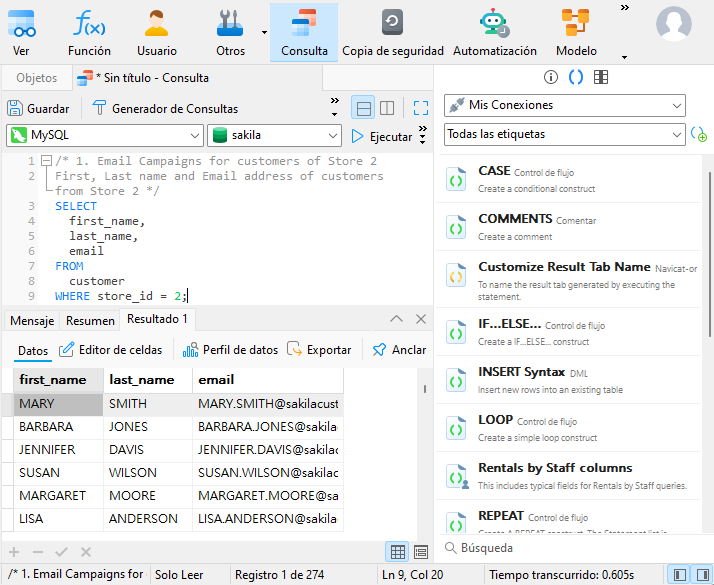This screenshot has width=714, height=585.
Task: Open Editor de celdas
Action: [x=111, y=350]
